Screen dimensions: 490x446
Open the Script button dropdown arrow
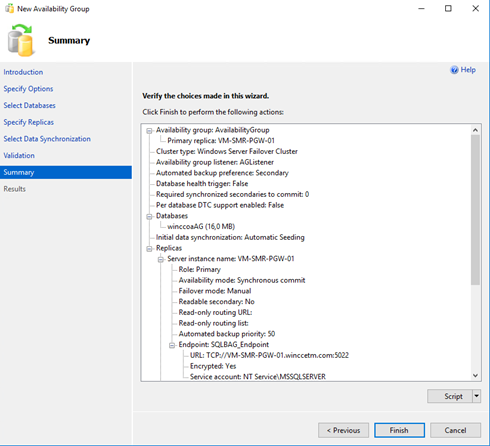(476, 396)
